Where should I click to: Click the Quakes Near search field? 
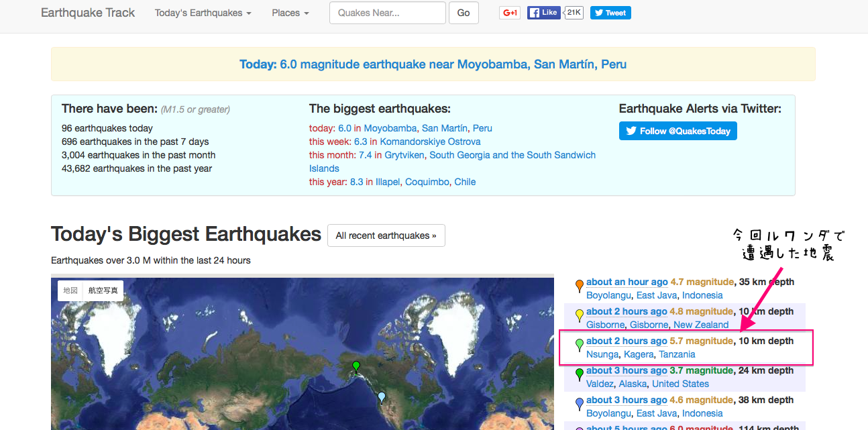[387, 13]
